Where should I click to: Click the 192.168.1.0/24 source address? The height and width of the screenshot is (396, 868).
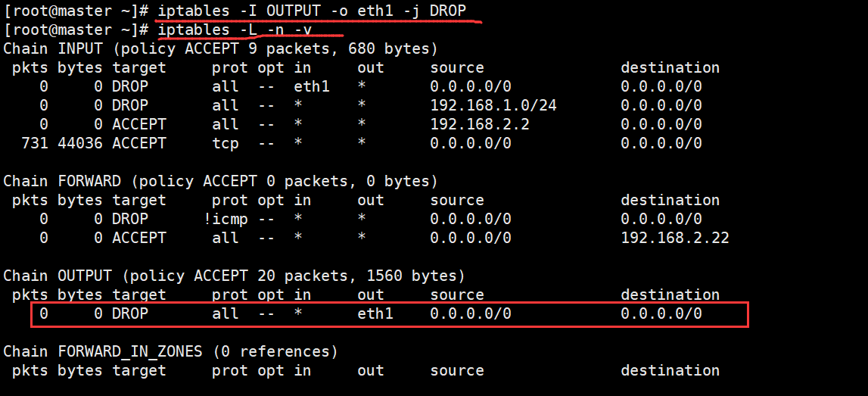[x=493, y=105]
